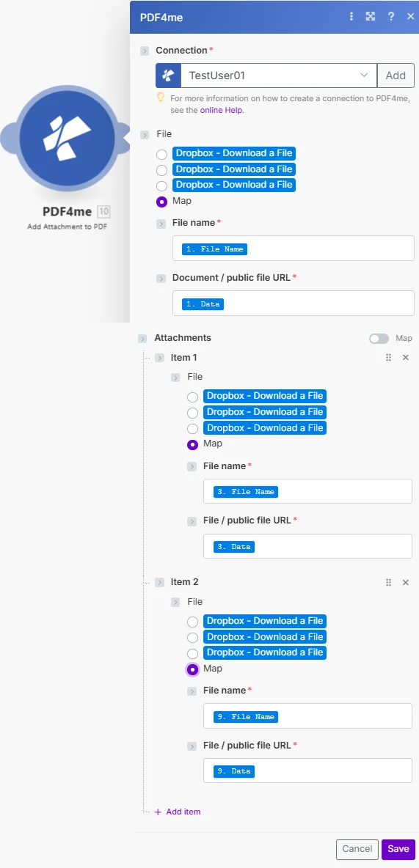
Task: Collapse the Item 1 expander arrow
Action: click(160, 358)
